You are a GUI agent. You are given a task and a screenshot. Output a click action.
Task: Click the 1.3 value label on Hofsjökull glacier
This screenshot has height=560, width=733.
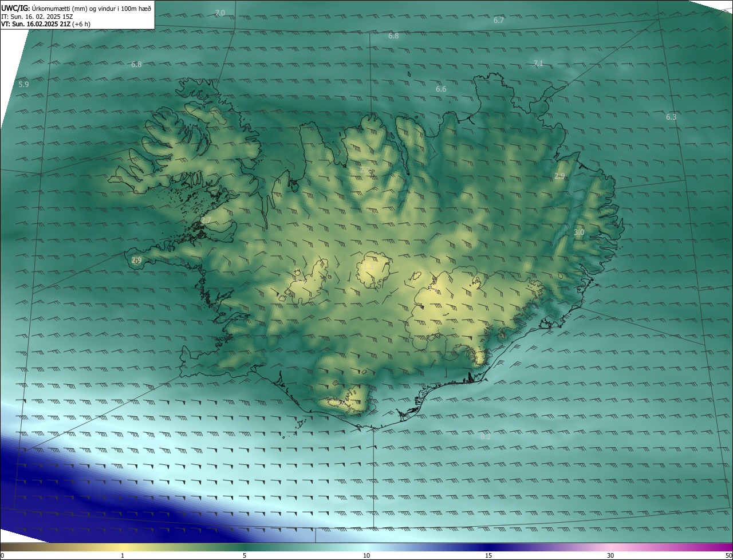pyautogui.click(x=368, y=266)
